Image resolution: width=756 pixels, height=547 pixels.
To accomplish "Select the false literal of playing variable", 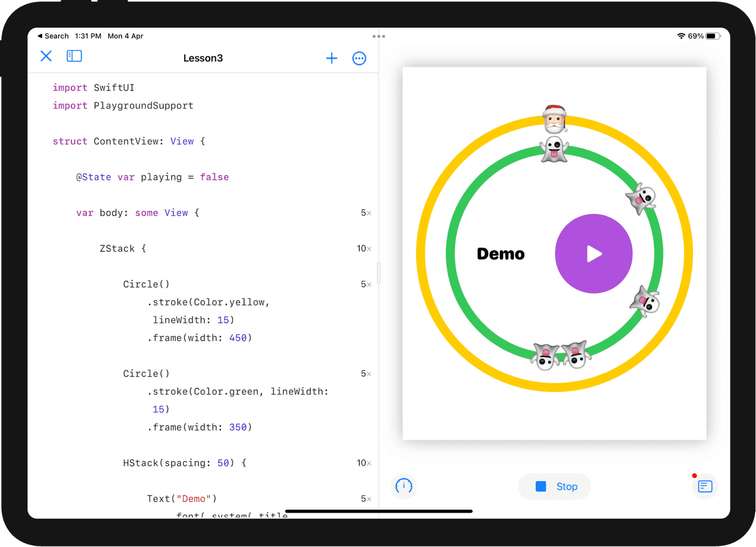I will [215, 177].
